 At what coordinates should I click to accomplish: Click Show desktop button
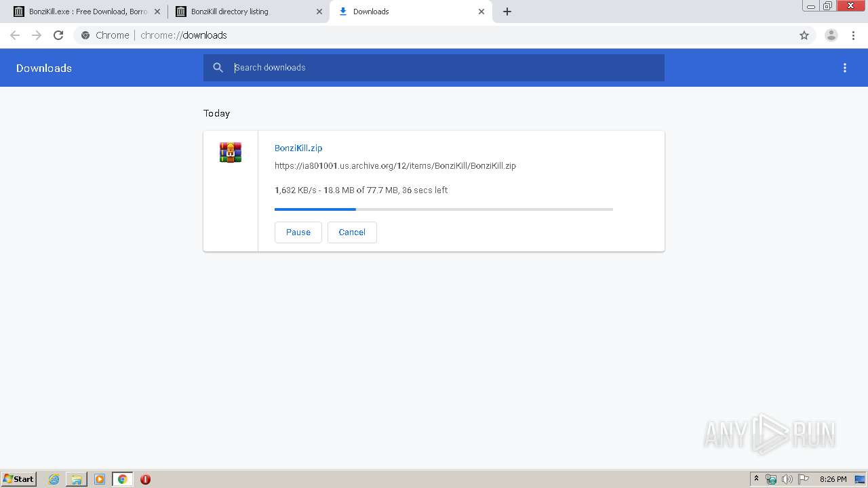(861, 479)
